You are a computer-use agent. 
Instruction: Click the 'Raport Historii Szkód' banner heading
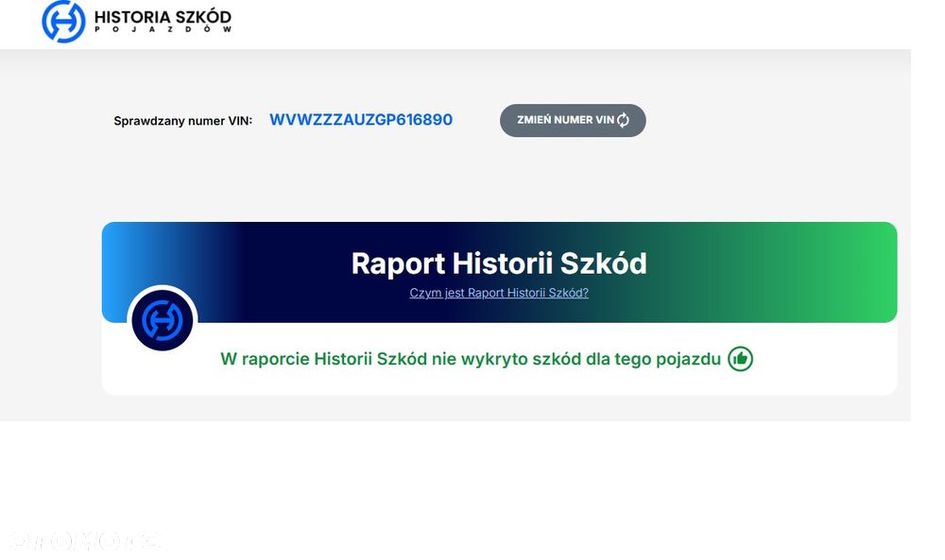point(499,263)
